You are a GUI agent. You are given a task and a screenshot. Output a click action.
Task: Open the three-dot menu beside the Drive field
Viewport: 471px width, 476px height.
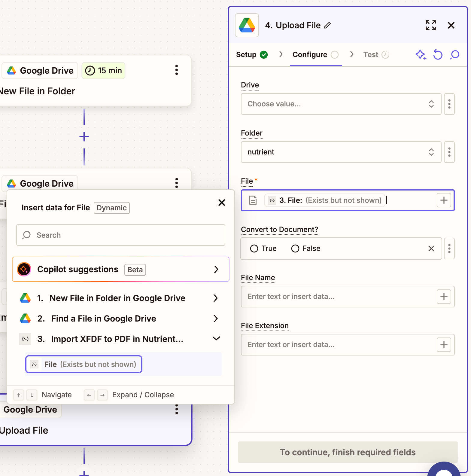(x=449, y=104)
